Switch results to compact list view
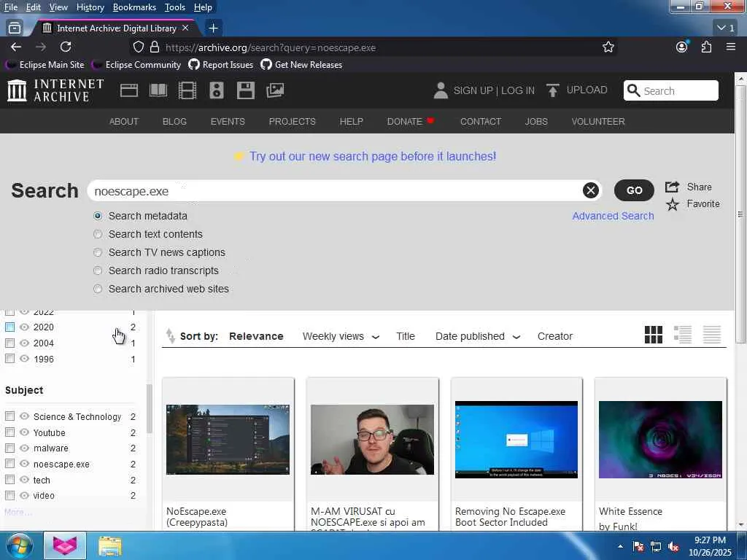 [712, 335]
